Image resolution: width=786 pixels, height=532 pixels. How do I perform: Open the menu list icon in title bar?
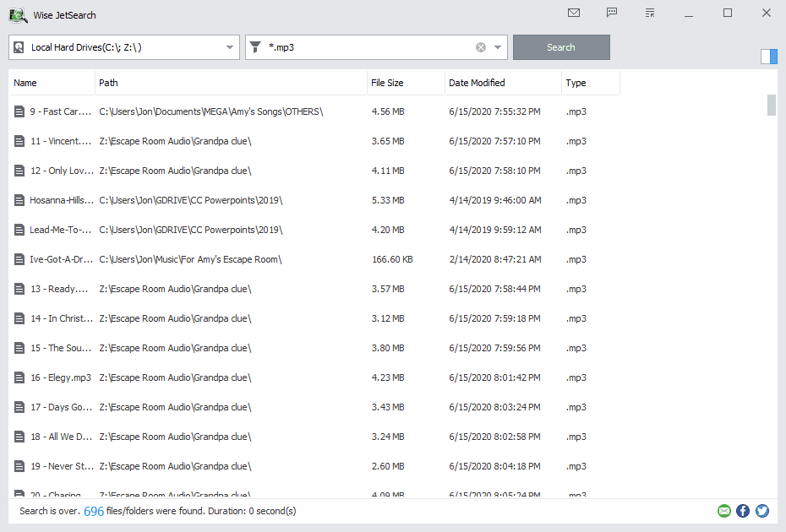[x=650, y=13]
